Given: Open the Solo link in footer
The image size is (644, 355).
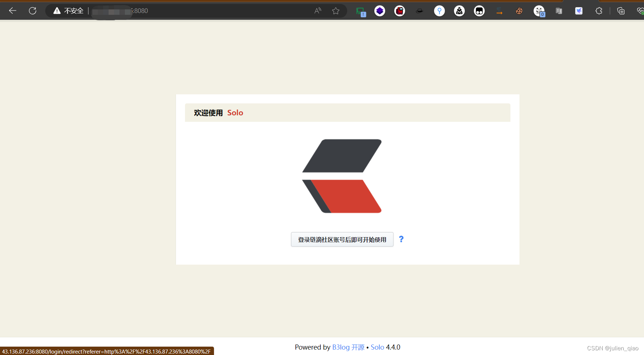Looking at the screenshot, I should [377, 347].
